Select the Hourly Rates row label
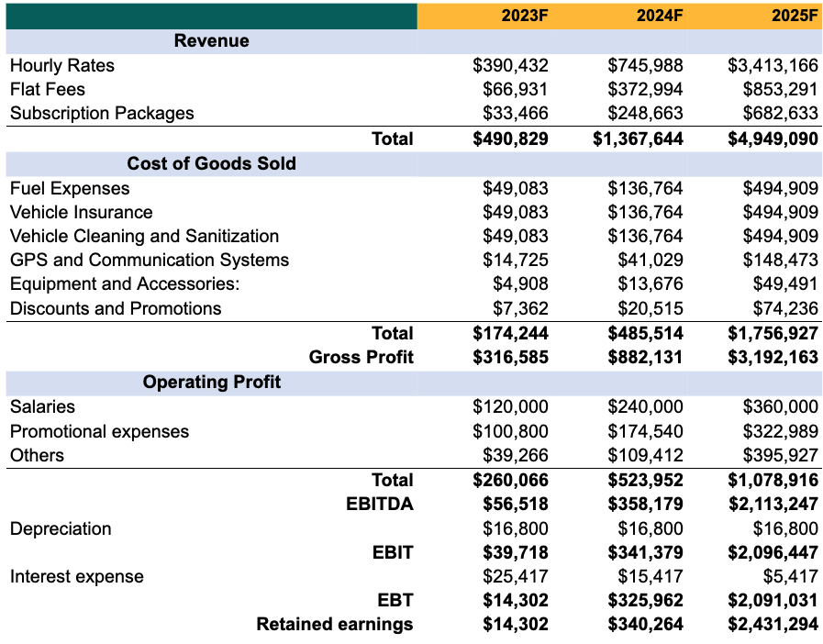Image resolution: width=823 pixels, height=644 pixels. tap(62, 66)
